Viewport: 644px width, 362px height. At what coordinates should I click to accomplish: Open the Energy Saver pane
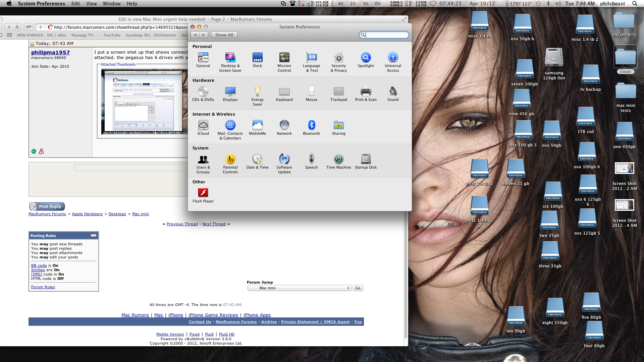pyautogui.click(x=257, y=92)
